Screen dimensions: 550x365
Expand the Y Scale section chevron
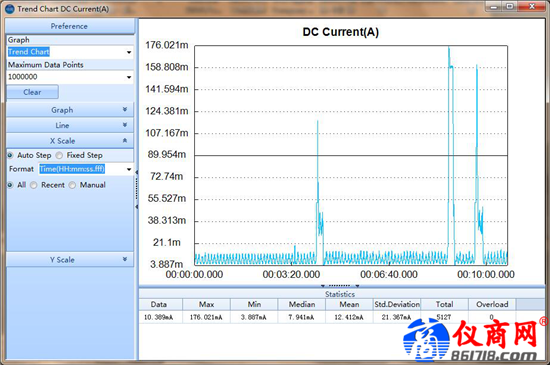[125, 259]
